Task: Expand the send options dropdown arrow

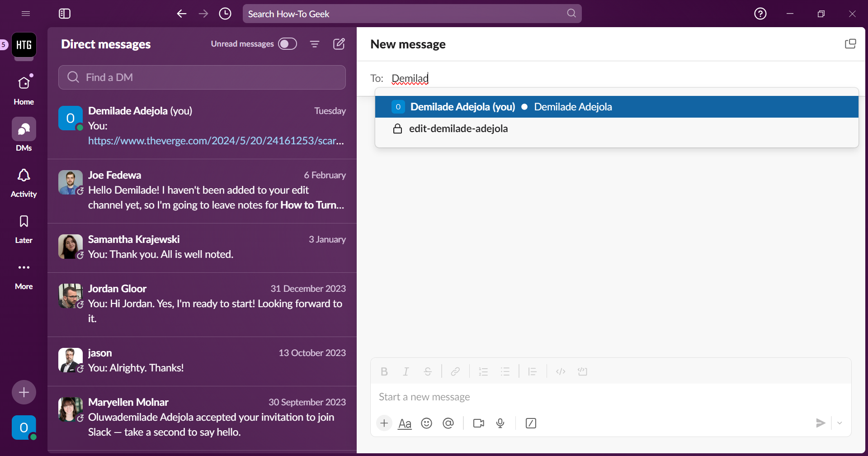Action: (x=840, y=423)
